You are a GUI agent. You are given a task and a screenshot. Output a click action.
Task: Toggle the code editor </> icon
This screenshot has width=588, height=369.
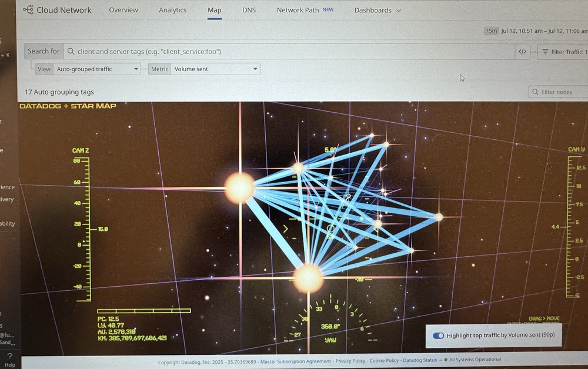(522, 52)
